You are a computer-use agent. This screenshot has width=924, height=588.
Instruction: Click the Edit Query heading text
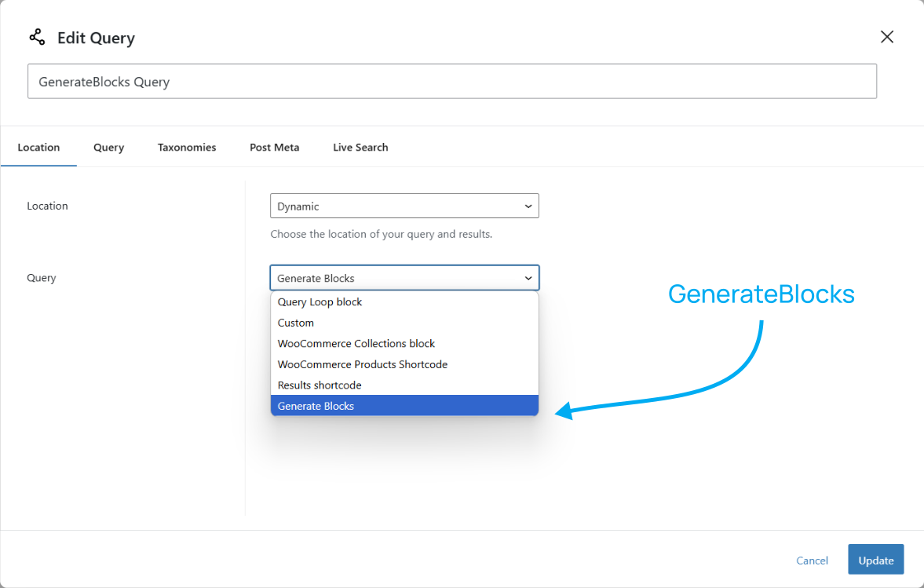tap(96, 38)
